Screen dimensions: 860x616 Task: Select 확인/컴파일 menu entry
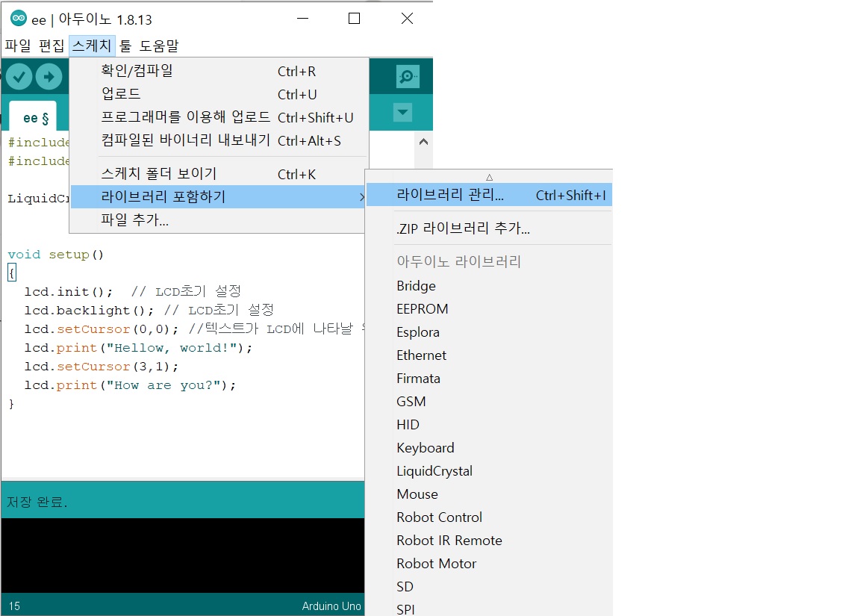tap(219, 71)
